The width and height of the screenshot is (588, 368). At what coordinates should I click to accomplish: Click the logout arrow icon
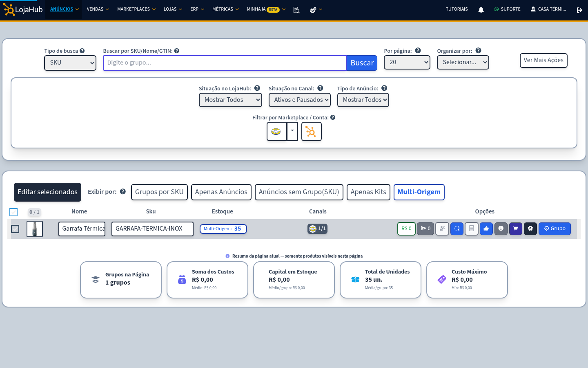pyautogui.click(x=579, y=10)
